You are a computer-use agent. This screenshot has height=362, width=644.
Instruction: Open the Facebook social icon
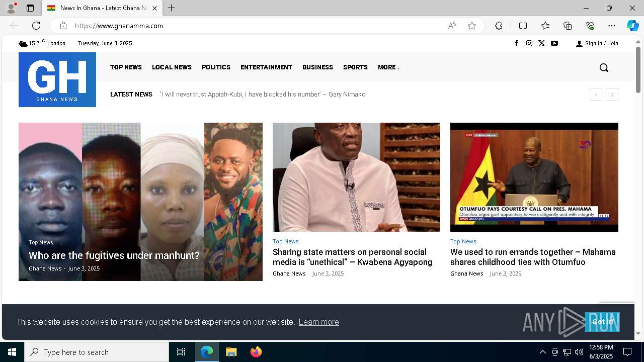click(516, 43)
